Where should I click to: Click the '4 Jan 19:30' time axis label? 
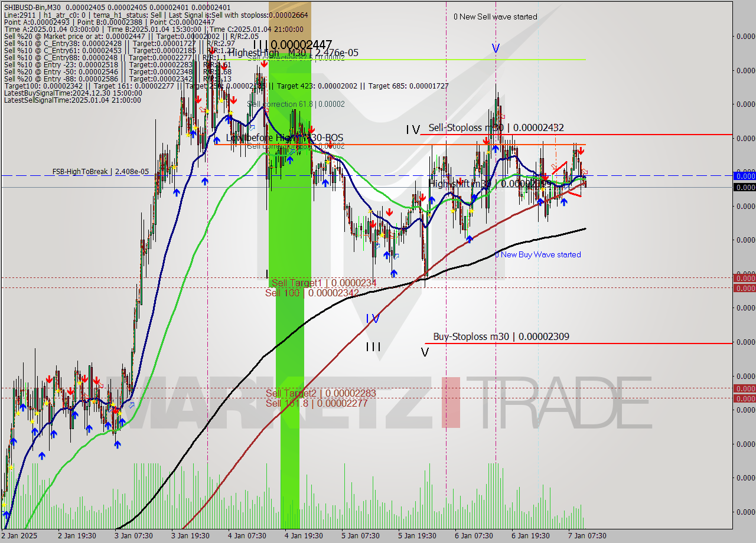304,536
